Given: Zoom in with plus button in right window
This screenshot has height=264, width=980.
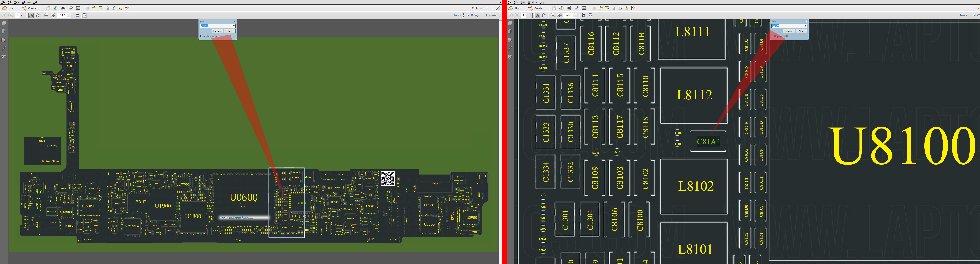Looking at the screenshot, I should pyautogui.click(x=559, y=15).
